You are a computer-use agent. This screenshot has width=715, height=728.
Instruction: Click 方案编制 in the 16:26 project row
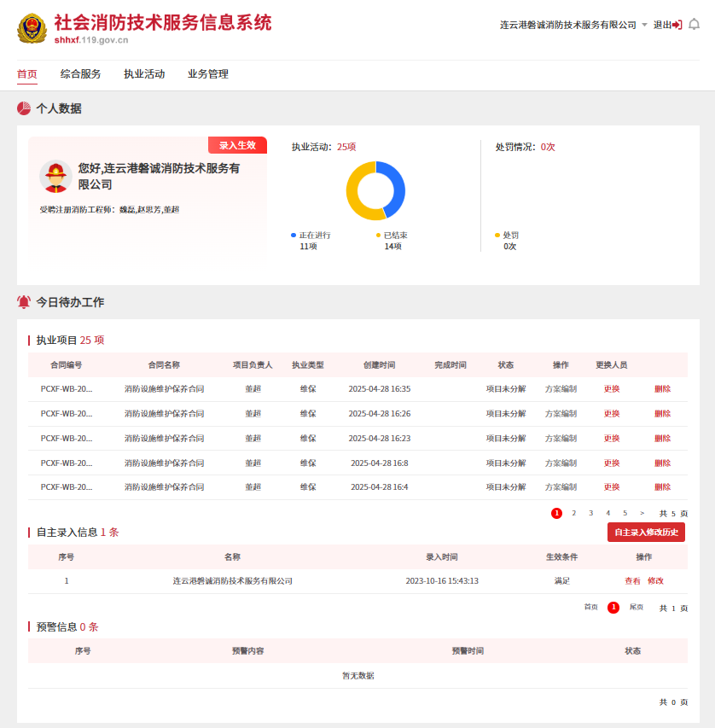pyautogui.click(x=561, y=414)
